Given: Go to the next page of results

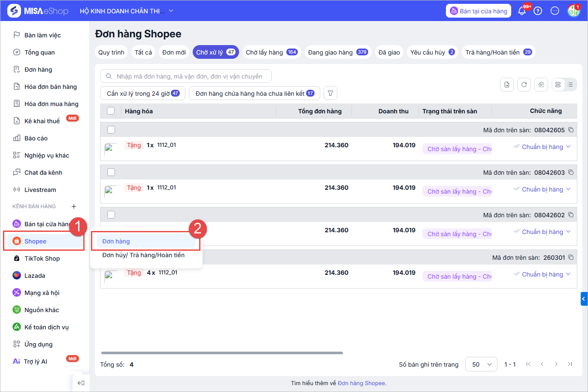Looking at the screenshot, I should pyautogui.click(x=556, y=364).
